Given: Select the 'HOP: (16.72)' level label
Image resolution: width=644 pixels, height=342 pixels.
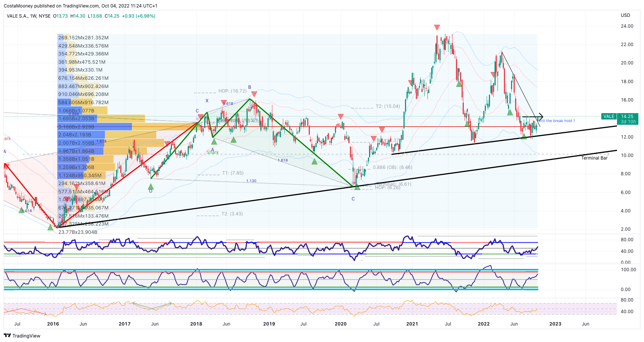Looking at the screenshot, I should pos(232,91).
